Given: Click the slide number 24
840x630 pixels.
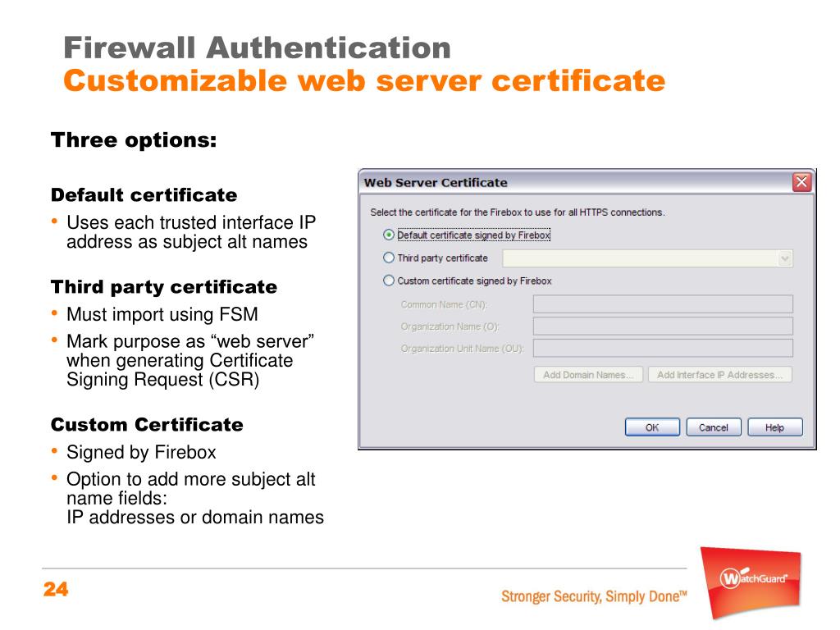Looking at the screenshot, I should click(56, 589).
